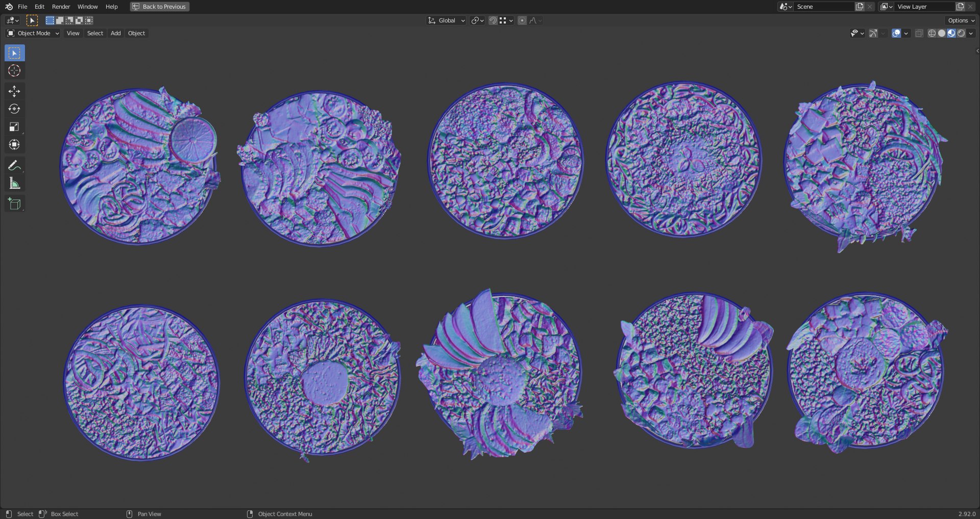The height and width of the screenshot is (519, 980).
Task: Click the Blender logo menu icon
Action: tap(9, 7)
